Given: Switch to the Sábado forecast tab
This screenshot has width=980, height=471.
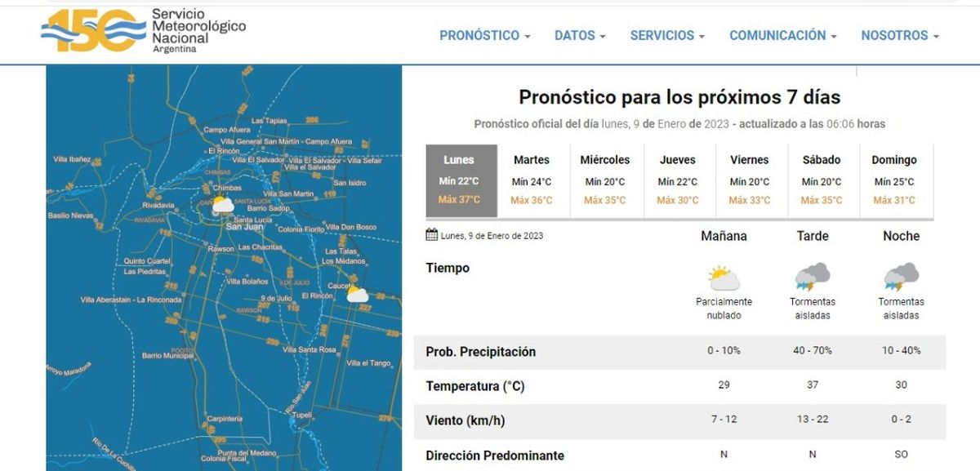Looking at the screenshot, I should click(x=821, y=180).
